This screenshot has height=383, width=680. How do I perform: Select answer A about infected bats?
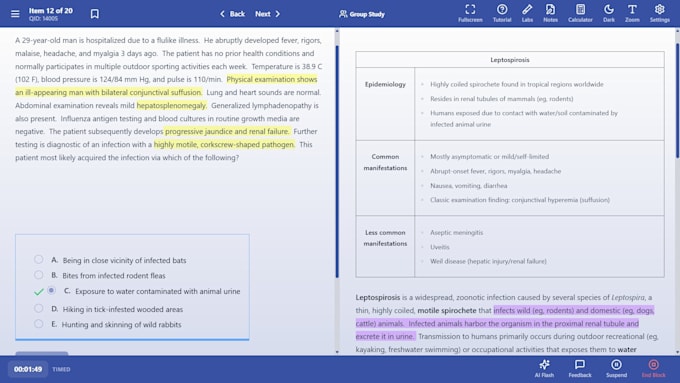[39, 259]
